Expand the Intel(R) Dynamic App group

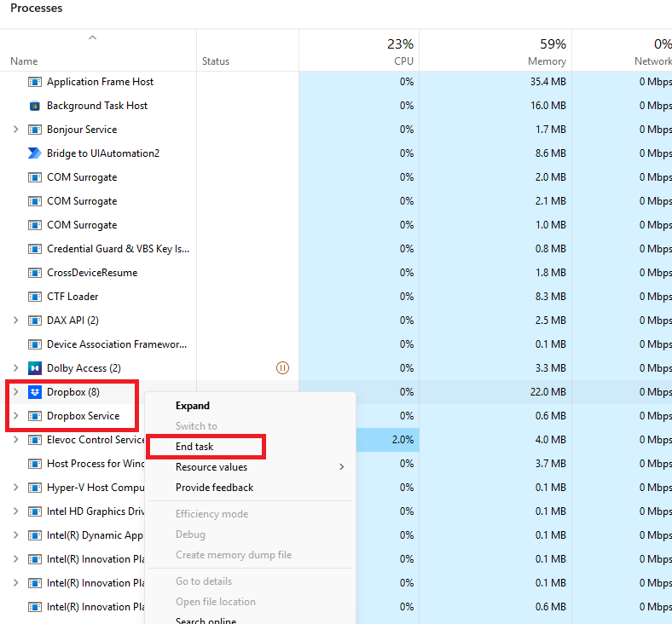click(16, 535)
